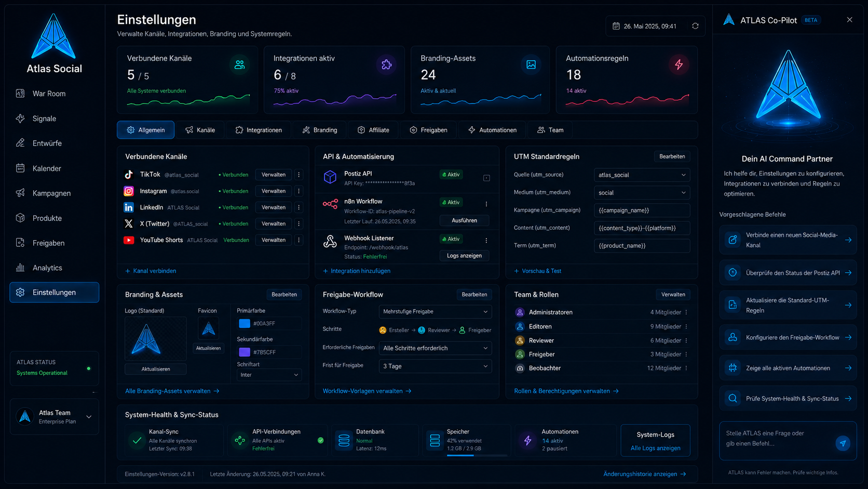Click the n8n Ausführen button

[x=464, y=220]
